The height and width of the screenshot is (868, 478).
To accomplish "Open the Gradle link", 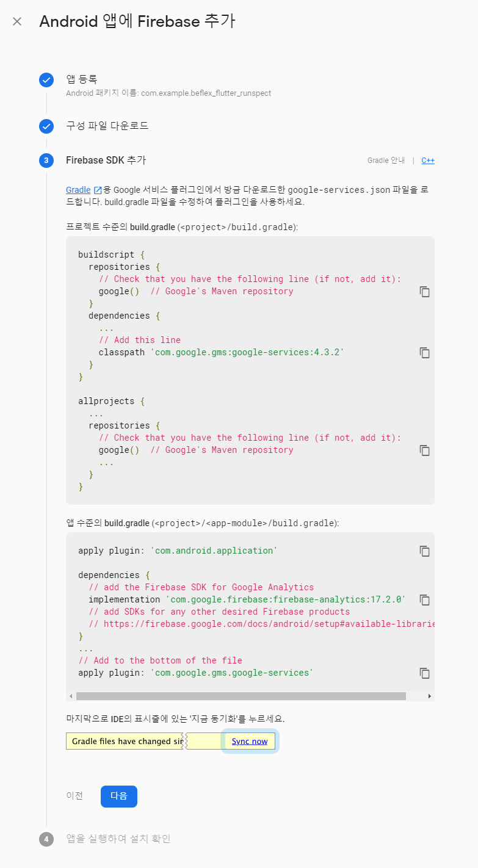I will tap(78, 190).
